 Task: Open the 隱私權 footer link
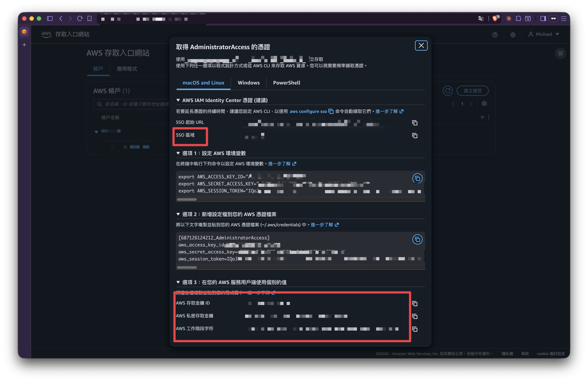click(507, 354)
